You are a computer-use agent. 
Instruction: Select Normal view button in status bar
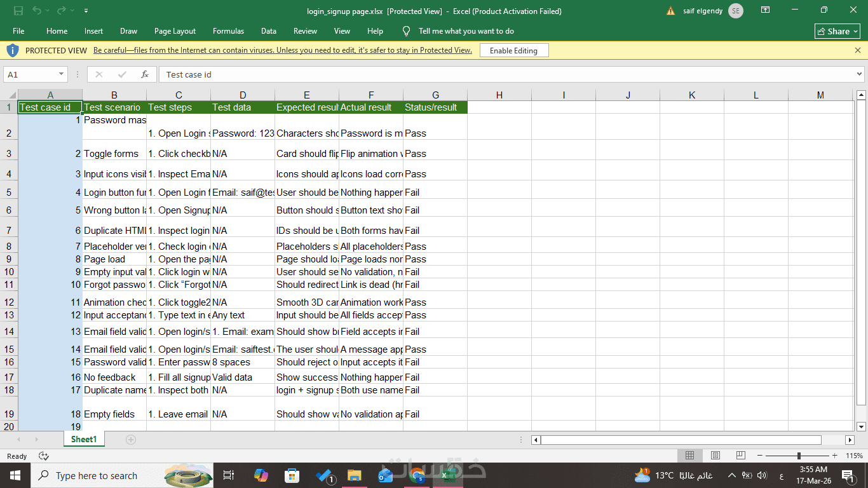689,456
